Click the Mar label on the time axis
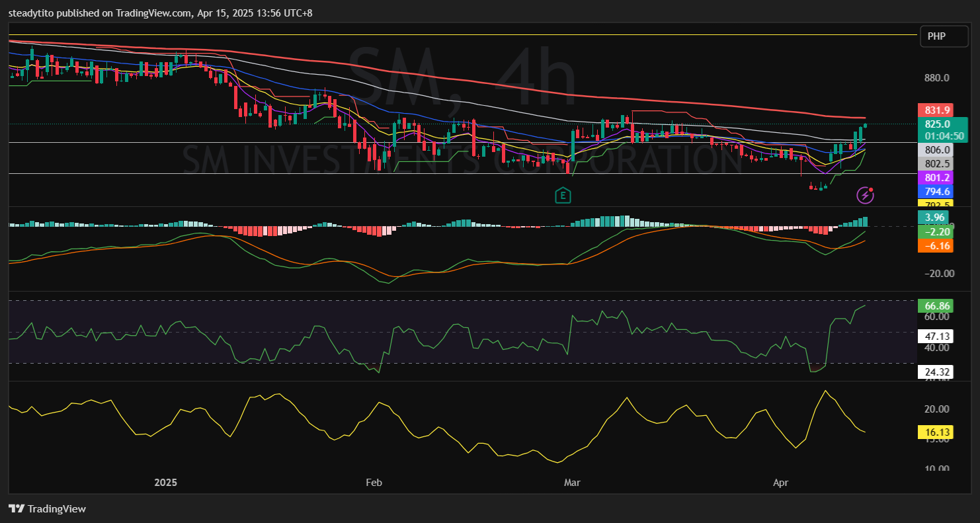 tap(572, 483)
